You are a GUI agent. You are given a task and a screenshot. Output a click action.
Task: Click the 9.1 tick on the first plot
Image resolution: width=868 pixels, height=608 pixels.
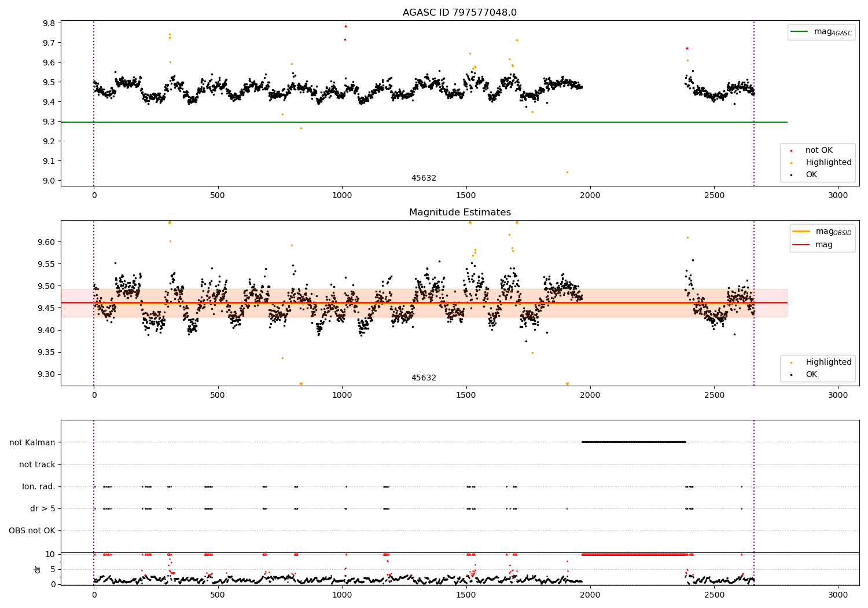point(49,161)
